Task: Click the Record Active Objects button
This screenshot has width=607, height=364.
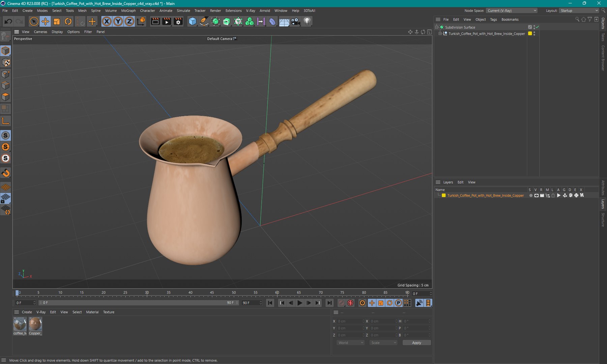Action: (342, 303)
